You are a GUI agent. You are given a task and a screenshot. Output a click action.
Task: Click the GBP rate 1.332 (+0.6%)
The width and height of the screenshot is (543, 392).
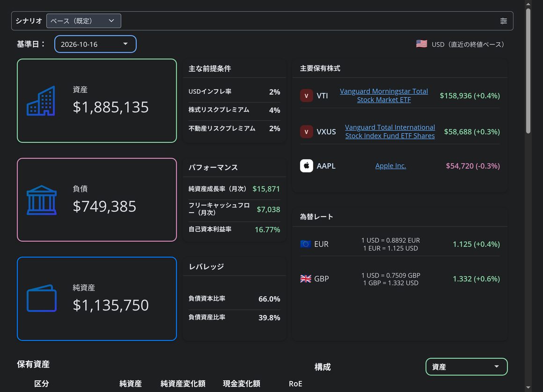[477, 279]
